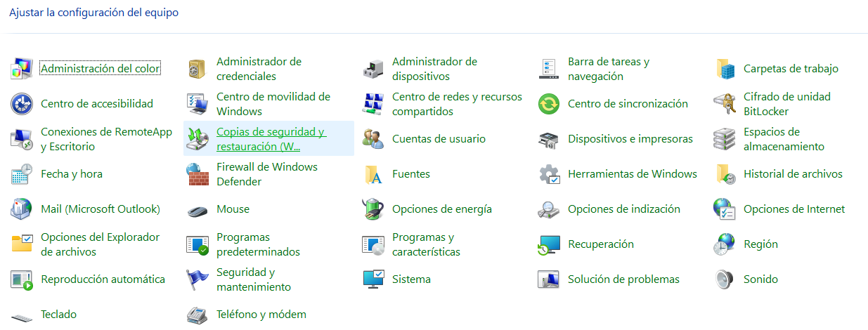This screenshot has height=330, width=868.
Task: Click the Cifrado de unidad BitLocker icon
Action: coord(725,104)
